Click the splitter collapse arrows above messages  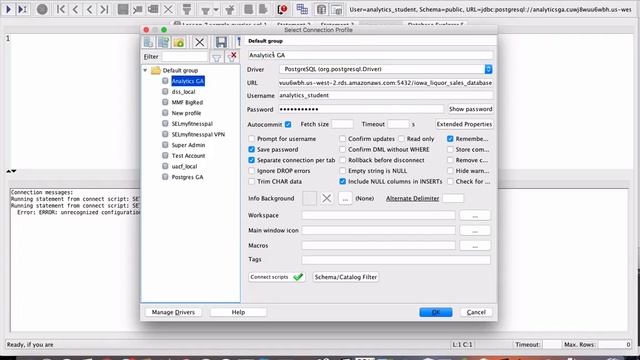tap(11, 171)
